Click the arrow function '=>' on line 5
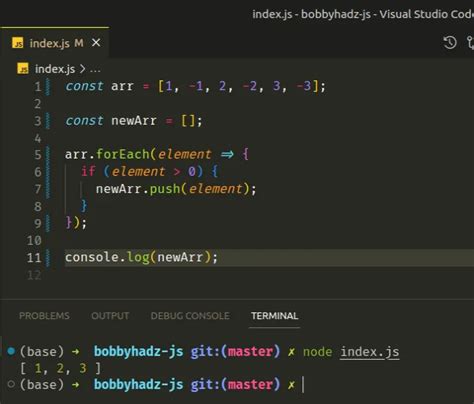 (x=227, y=154)
